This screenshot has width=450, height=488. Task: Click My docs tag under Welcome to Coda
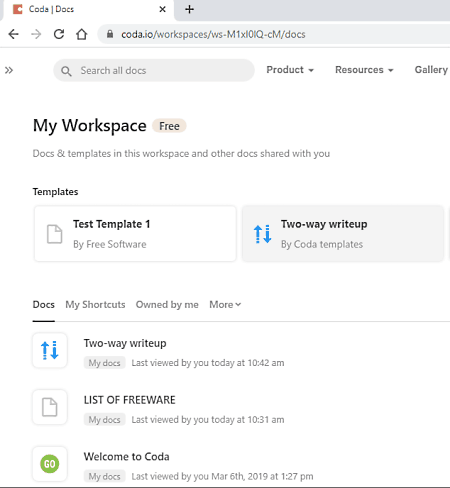104,476
